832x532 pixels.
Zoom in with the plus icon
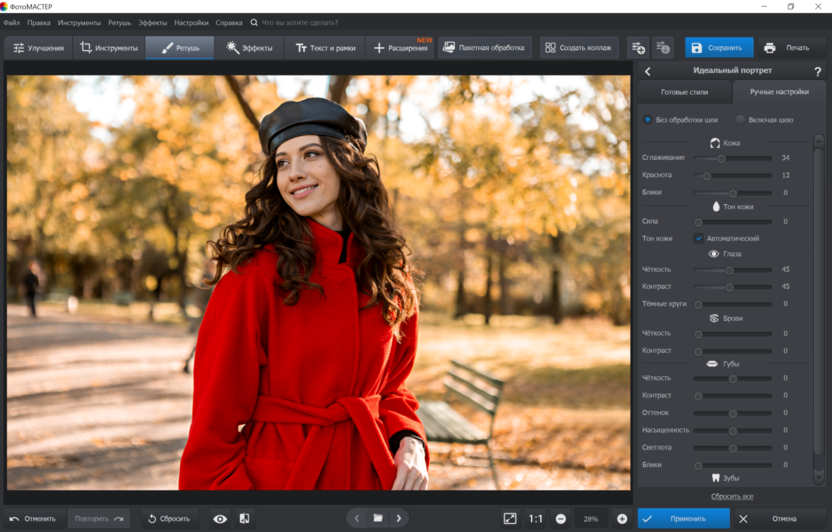tap(622, 519)
